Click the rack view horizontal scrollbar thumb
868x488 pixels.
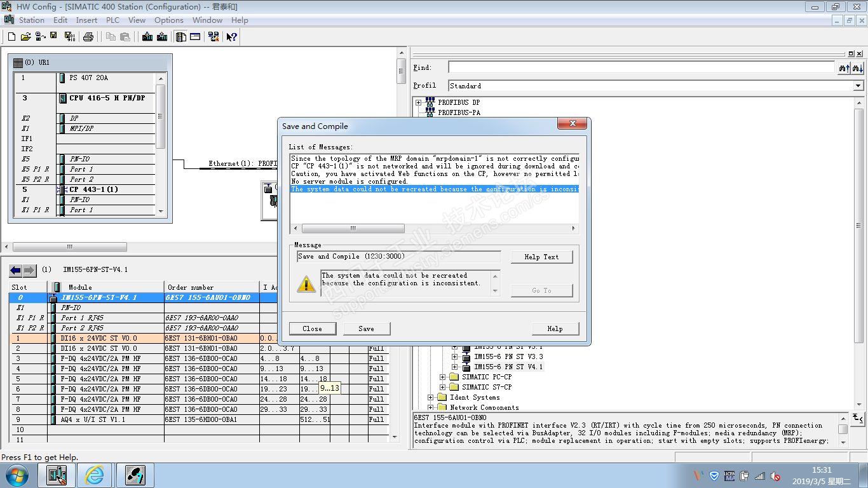(70, 247)
